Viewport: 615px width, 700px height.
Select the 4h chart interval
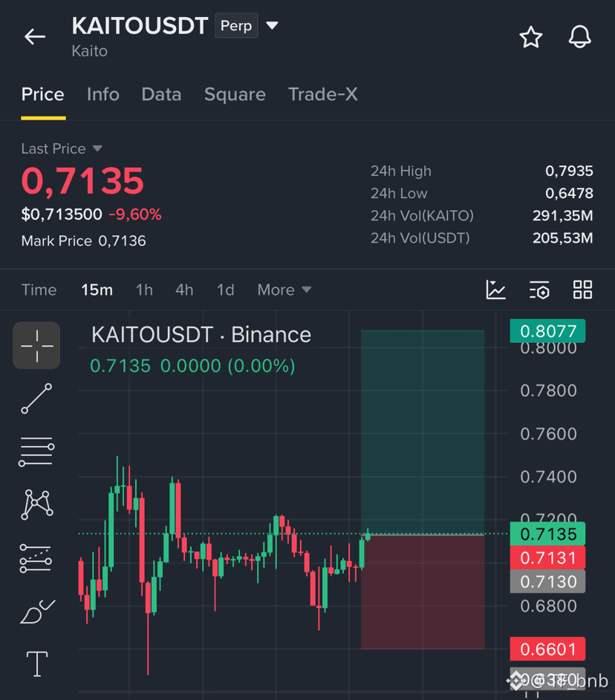point(184,290)
